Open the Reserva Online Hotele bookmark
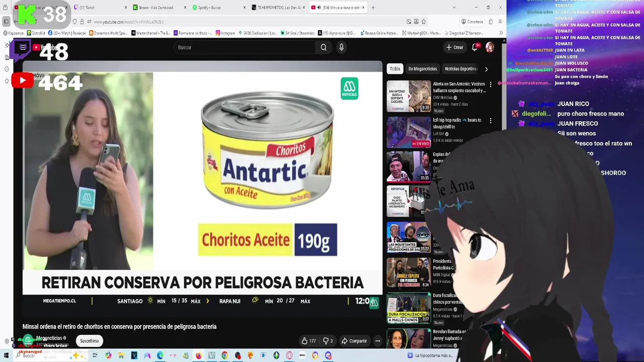Image resolution: width=644 pixels, height=362 pixels. point(378,33)
